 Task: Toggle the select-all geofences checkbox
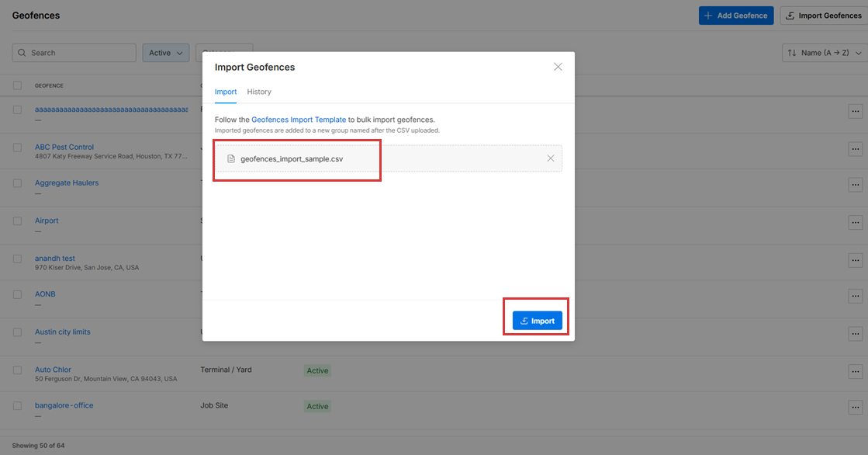(x=17, y=85)
